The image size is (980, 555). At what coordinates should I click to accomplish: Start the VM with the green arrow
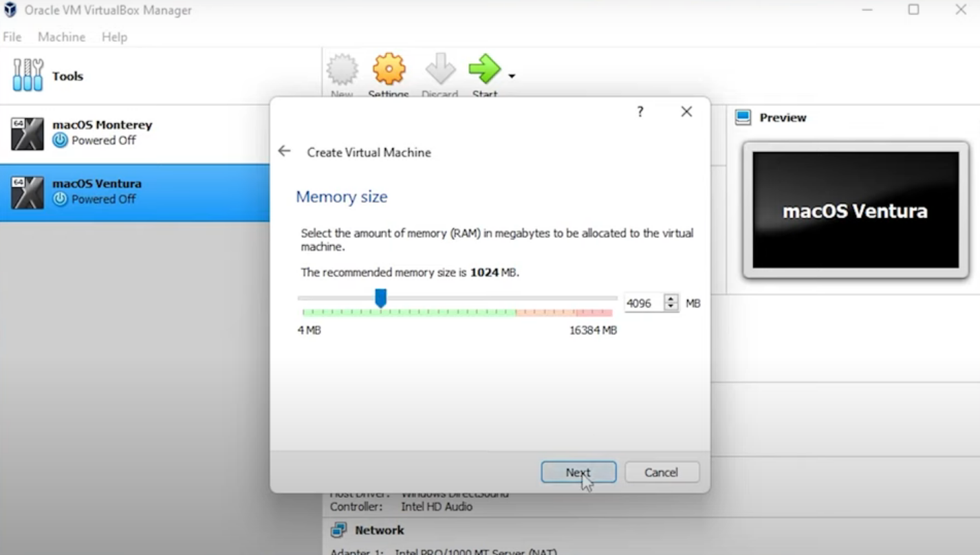pos(485,69)
